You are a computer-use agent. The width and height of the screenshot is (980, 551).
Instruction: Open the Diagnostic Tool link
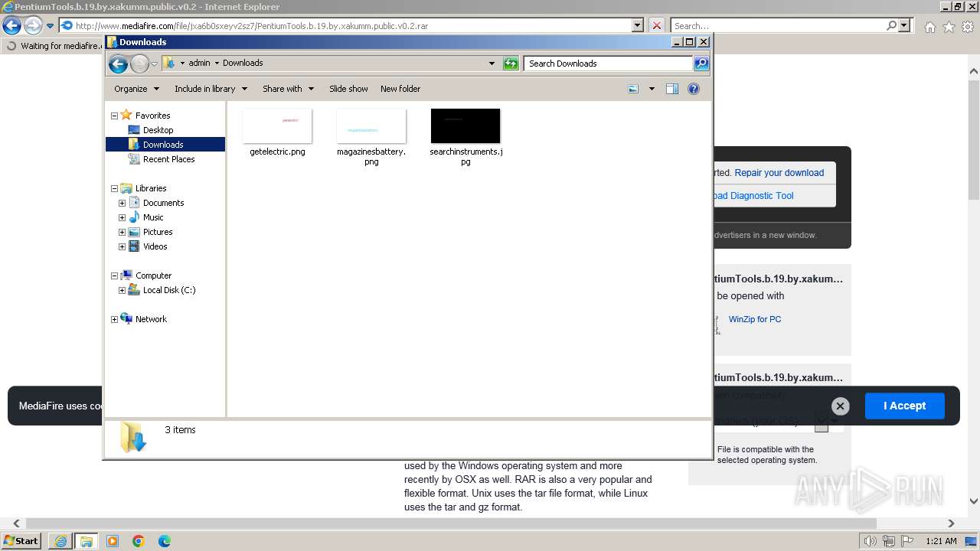click(x=753, y=196)
